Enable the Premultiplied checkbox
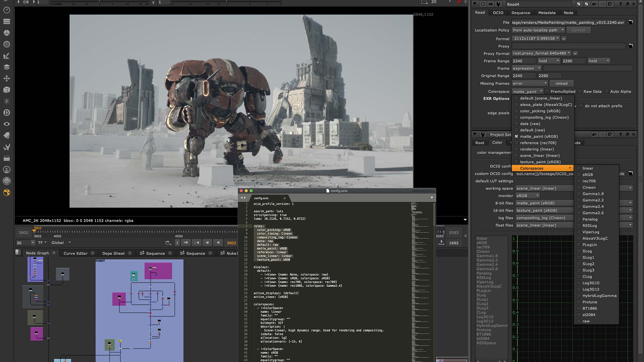644x362 pixels. [x=547, y=91]
